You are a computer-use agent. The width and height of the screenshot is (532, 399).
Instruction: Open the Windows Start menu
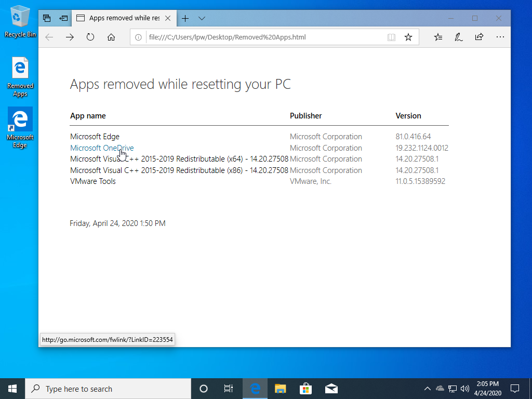tap(12, 389)
